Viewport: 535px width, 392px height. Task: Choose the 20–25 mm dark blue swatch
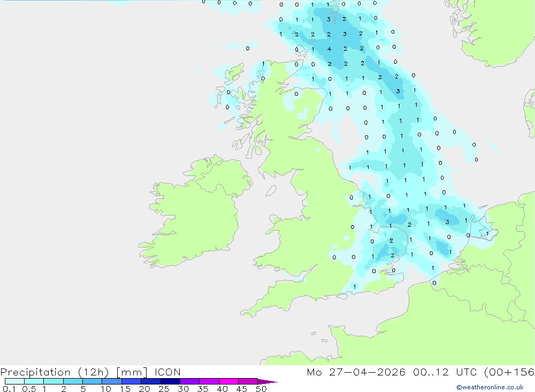tap(150, 381)
